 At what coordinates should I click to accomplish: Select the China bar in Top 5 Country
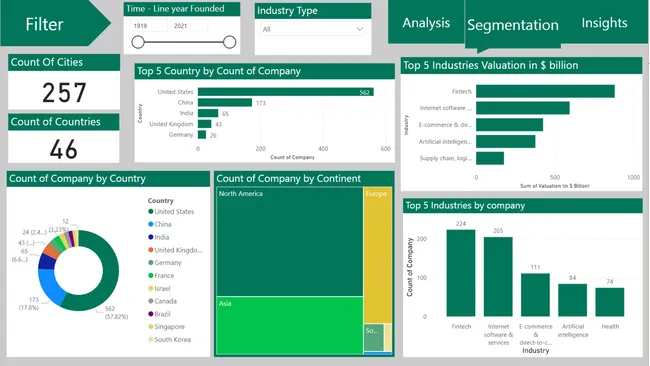[225, 102]
